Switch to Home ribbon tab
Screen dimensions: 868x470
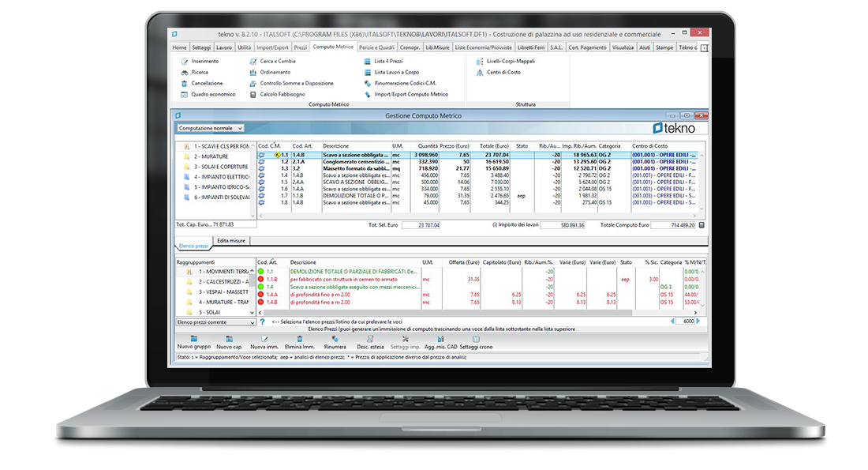tap(179, 47)
